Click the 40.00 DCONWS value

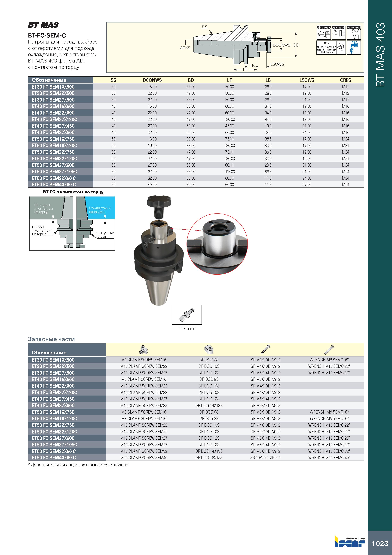(152, 185)
